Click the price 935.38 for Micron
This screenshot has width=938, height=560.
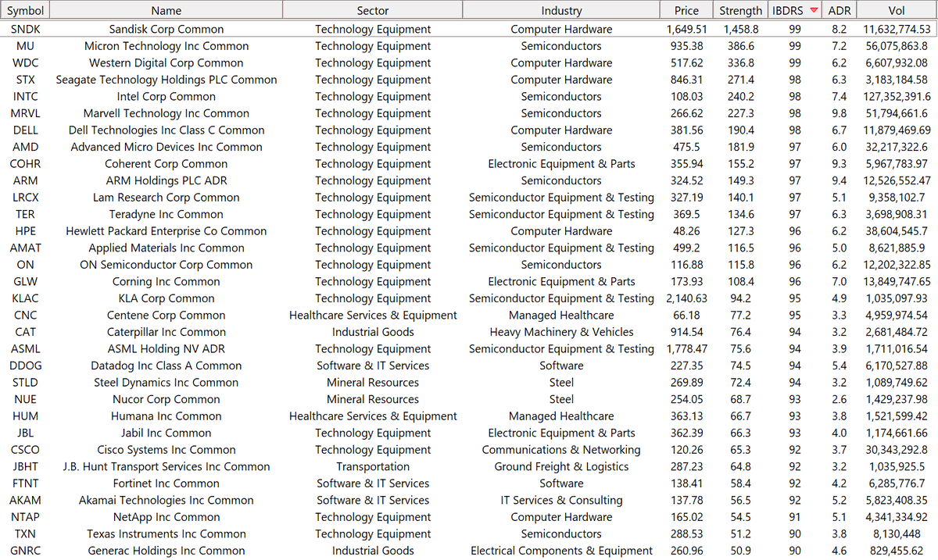[x=687, y=46]
